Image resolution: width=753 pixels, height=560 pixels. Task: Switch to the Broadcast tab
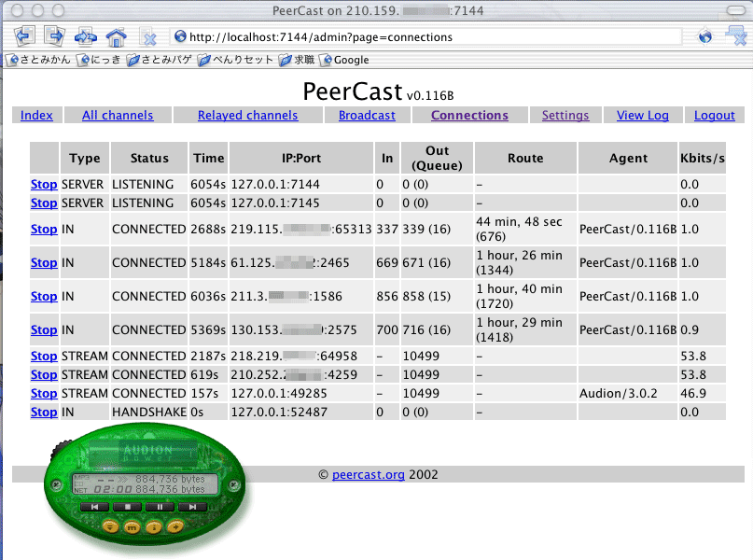pos(367,115)
